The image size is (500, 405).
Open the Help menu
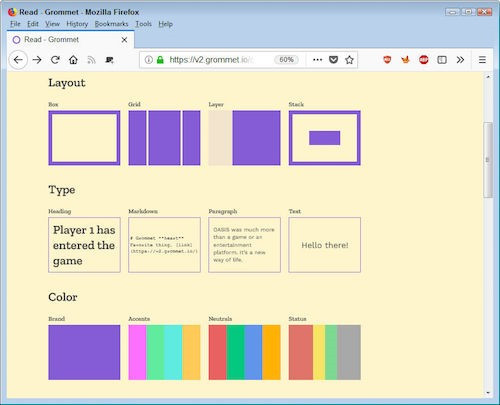(x=165, y=24)
